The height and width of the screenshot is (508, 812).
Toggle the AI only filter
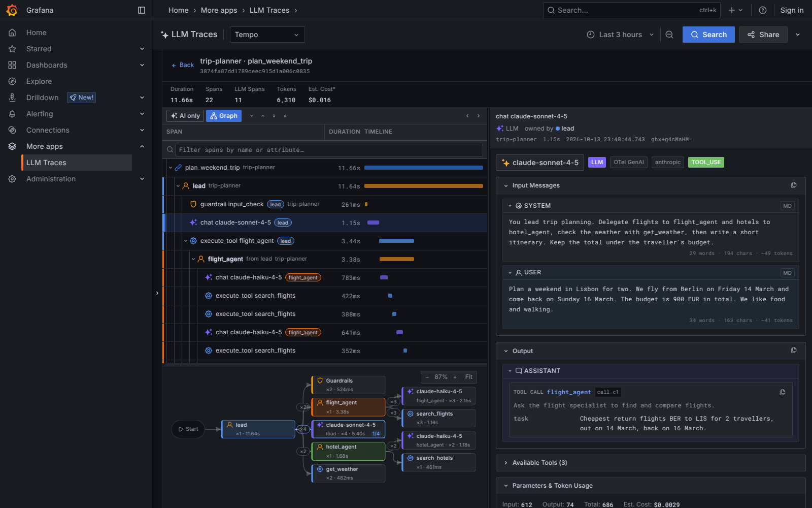(185, 116)
